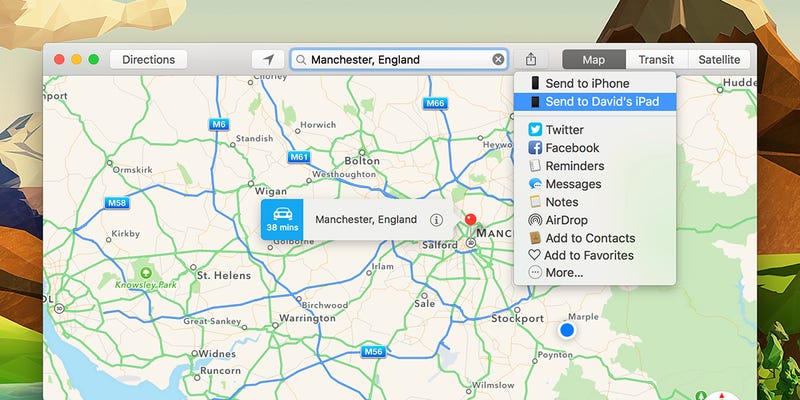Click the M58 motorway shield
The width and height of the screenshot is (800, 400).
click(117, 203)
